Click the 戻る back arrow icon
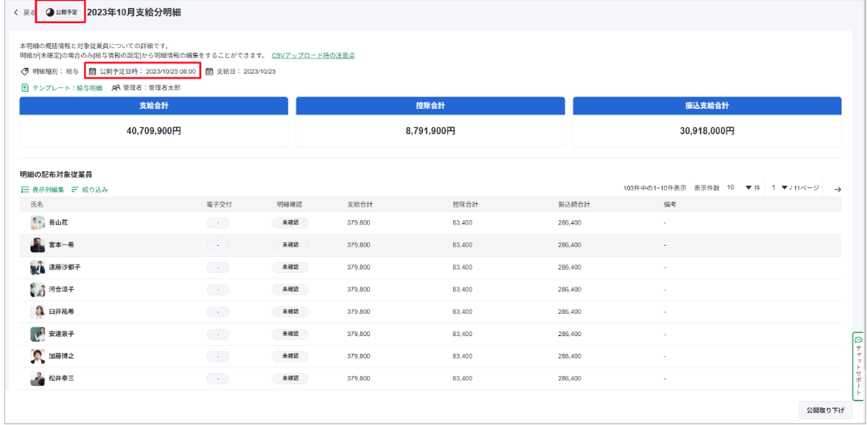Screen dimensions: 868x425 click(16, 13)
